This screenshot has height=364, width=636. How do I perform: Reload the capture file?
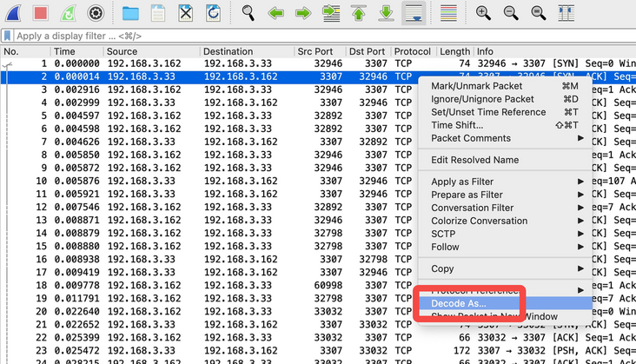(213, 13)
